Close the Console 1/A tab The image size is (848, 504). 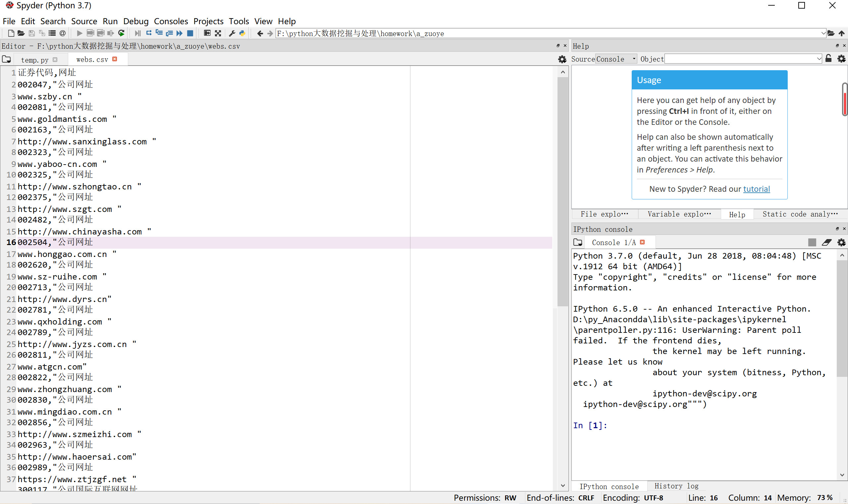(642, 242)
